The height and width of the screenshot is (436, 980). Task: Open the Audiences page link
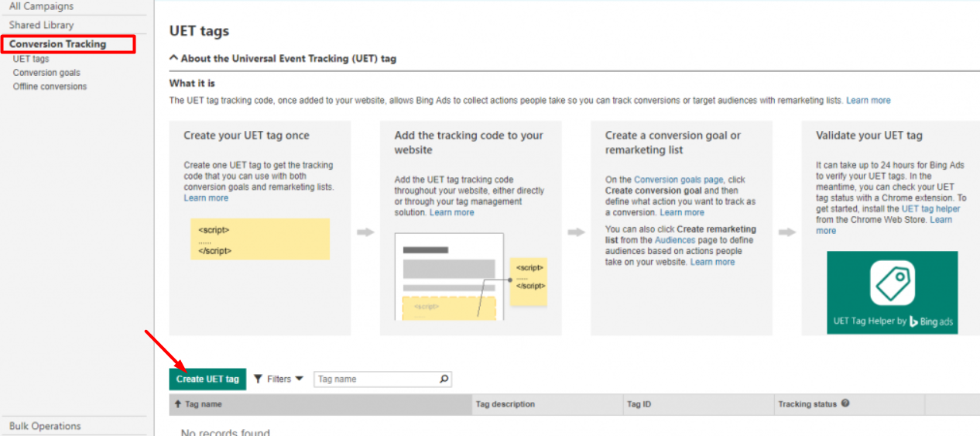tap(675, 240)
